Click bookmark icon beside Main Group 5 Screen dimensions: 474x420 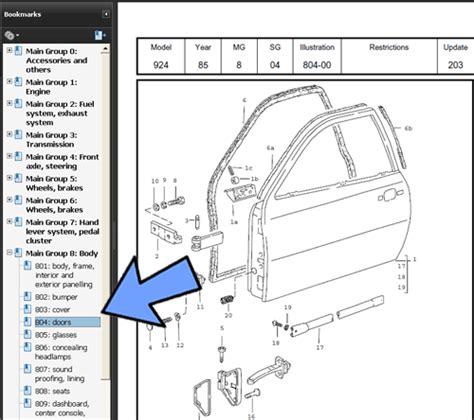click(x=18, y=178)
